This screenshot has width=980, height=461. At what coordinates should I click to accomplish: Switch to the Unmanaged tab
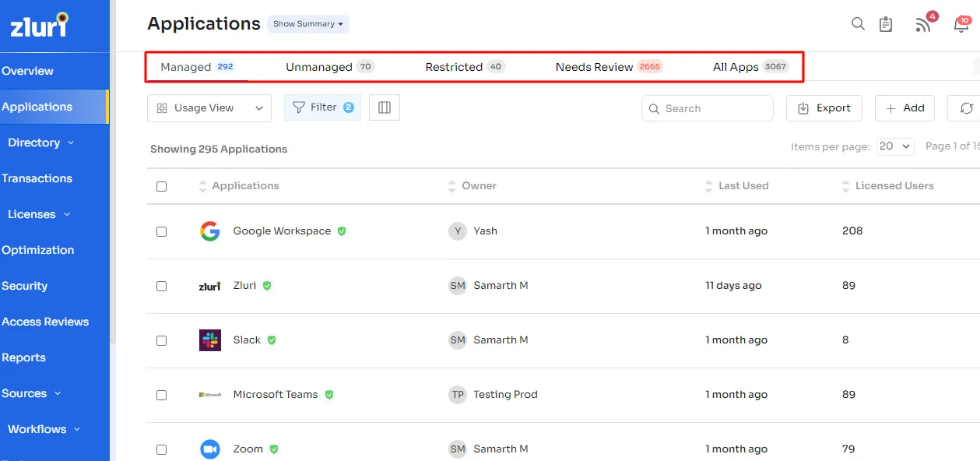pos(330,67)
